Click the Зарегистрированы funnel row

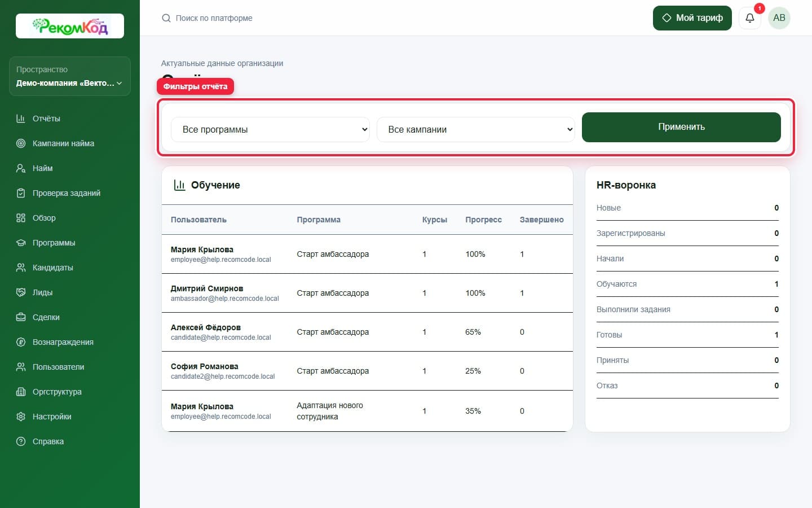687,233
